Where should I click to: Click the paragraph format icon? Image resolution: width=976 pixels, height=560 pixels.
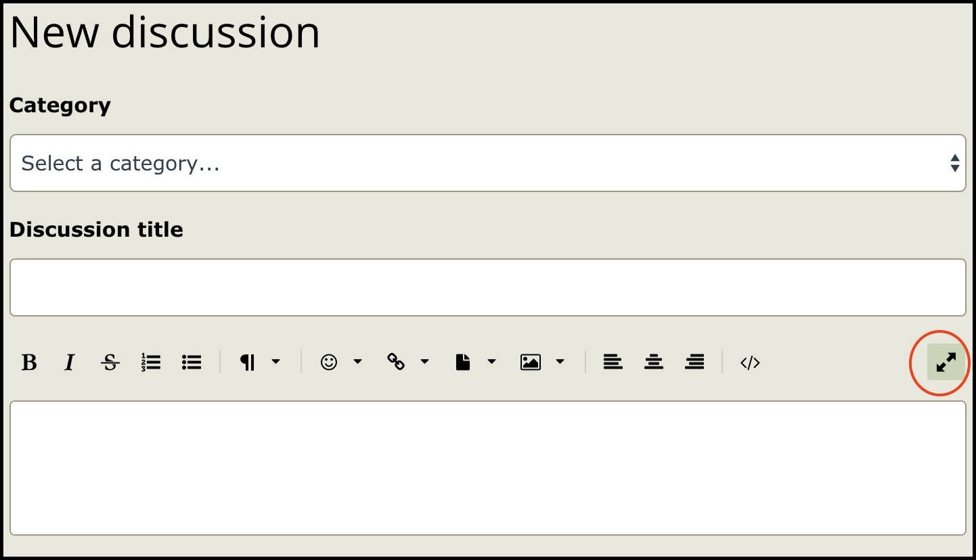click(x=248, y=363)
